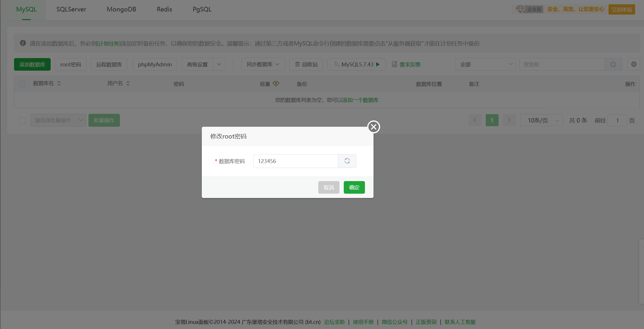Switch to the MongoDB tab

[x=121, y=9]
